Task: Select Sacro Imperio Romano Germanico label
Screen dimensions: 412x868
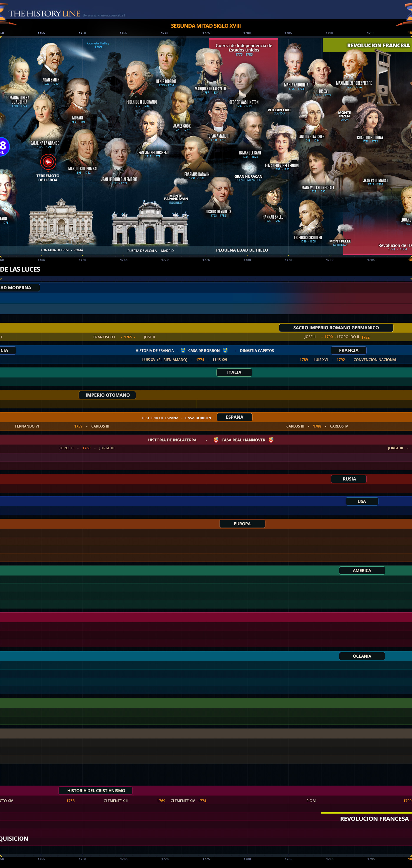Action: pos(336,327)
